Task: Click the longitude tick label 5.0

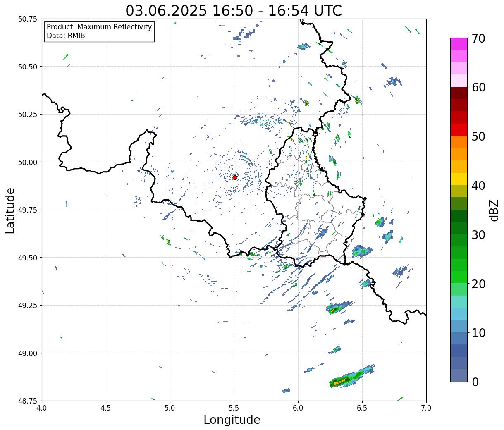Action: (170, 408)
